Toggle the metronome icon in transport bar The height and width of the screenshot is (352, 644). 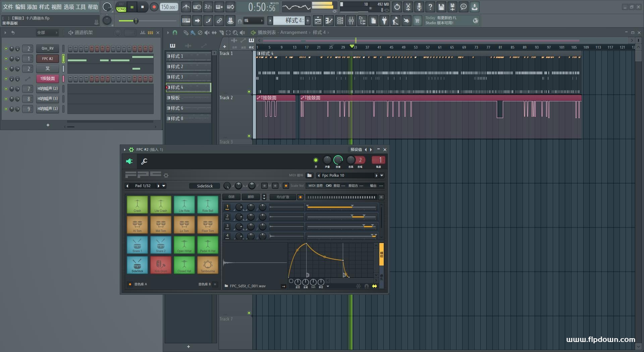(186, 7)
